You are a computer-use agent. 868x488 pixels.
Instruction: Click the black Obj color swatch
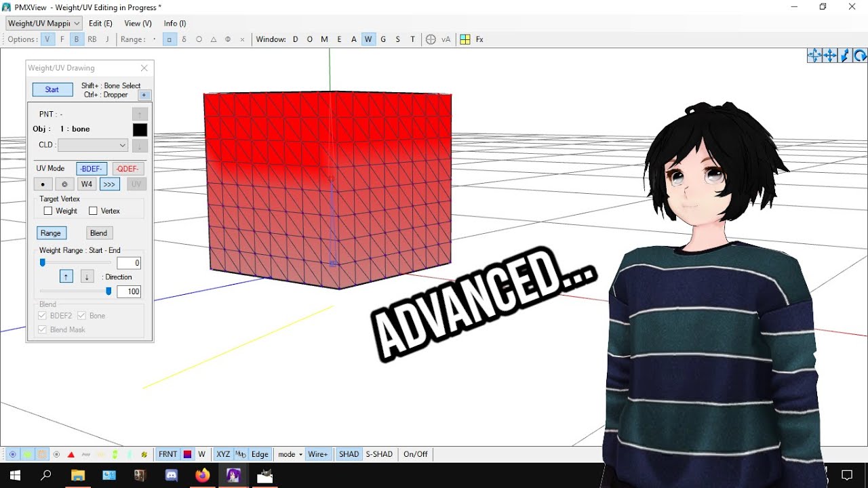(140, 129)
